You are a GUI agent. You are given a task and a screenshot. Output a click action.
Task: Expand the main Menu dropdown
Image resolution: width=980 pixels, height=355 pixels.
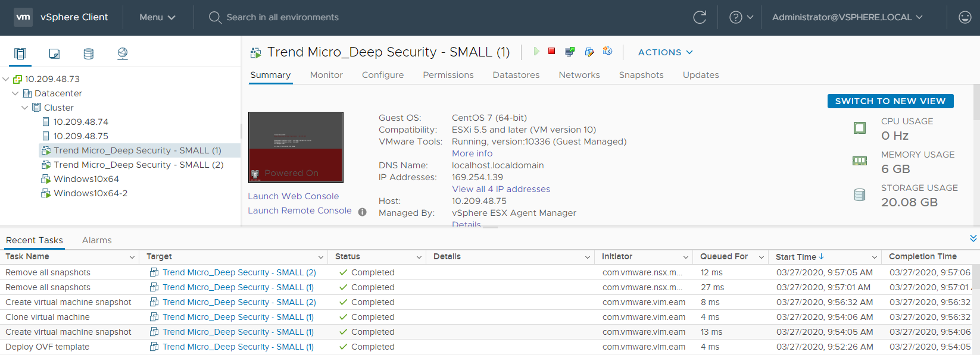[x=157, y=17]
